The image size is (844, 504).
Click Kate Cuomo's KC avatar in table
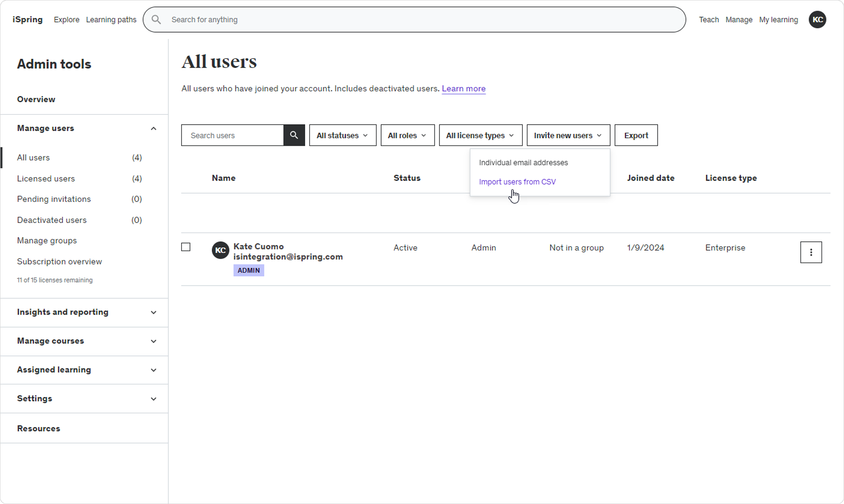(x=220, y=250)
